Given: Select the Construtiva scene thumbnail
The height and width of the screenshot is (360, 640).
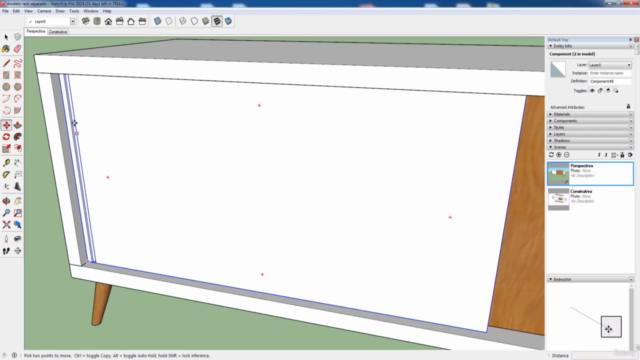Looking at the screenshot, I should [x=558, y=199].
